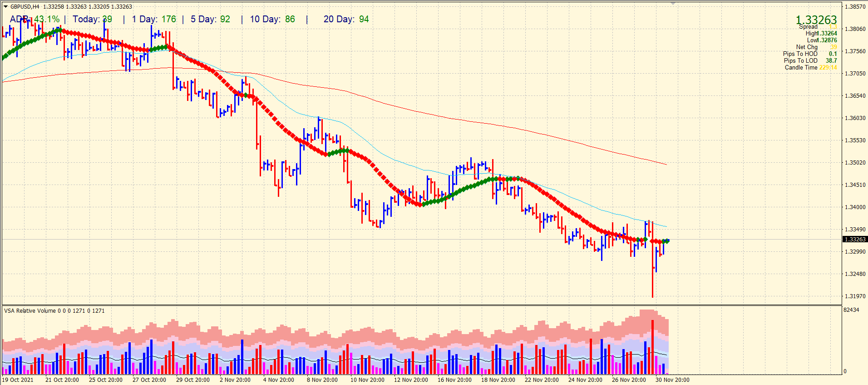Click the '24 Nov 20:00' time axis label
The image size is (868, 385).
(585, 380)
